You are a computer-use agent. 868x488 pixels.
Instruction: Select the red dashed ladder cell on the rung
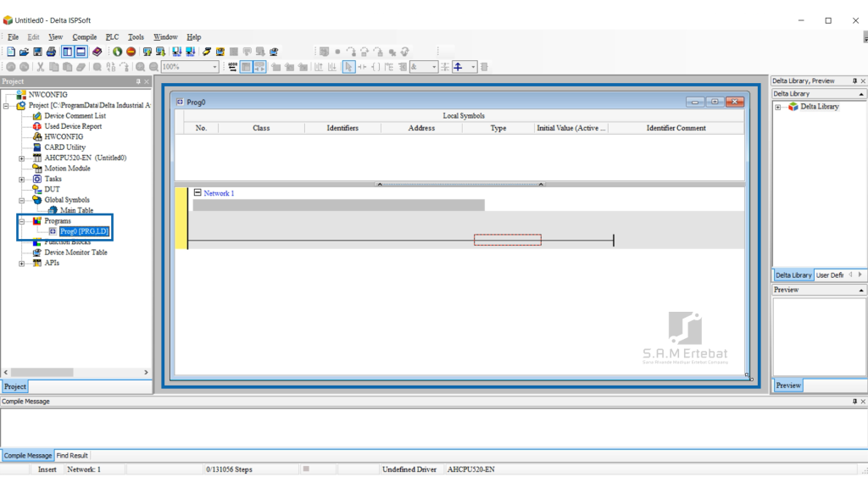point(508,240)
